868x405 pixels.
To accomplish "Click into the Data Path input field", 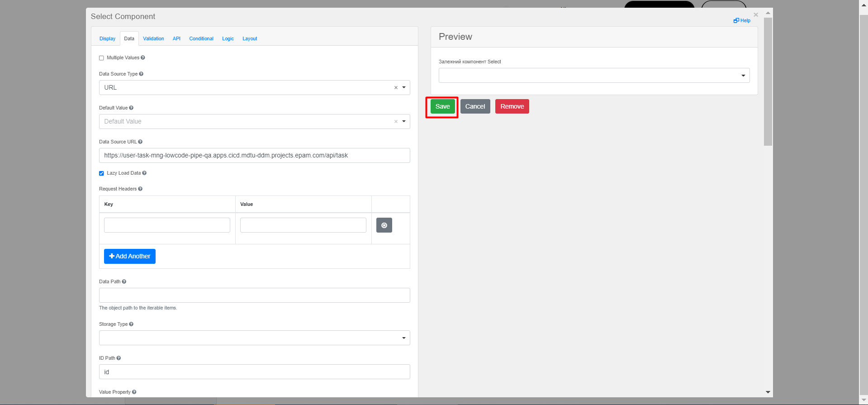I will pyautogui.click(x=254, y=295).
